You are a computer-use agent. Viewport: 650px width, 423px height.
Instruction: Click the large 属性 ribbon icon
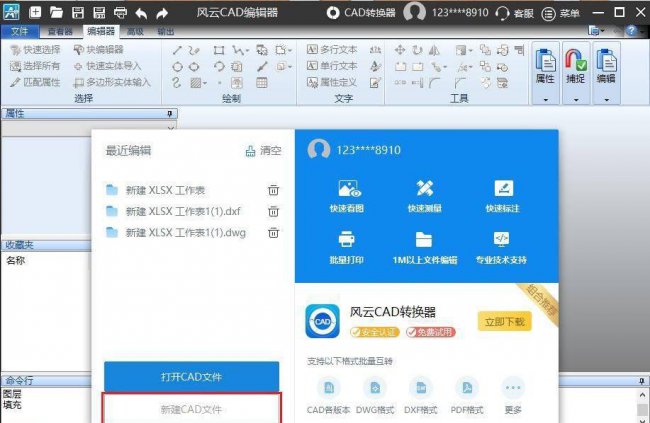click(x=546, y=60)
